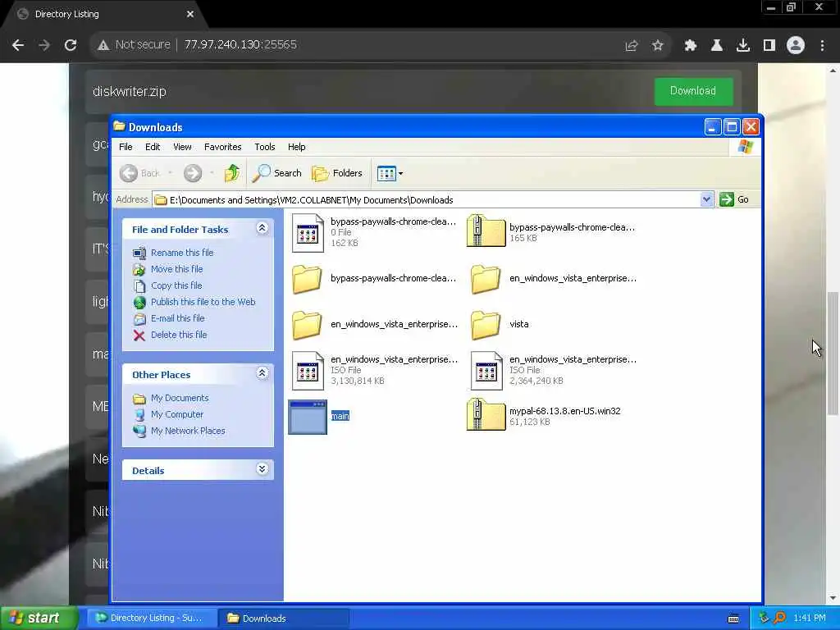Select the mypal-68.13.8.en-US.win32 zip icon
840x630 pixels.
(486, 414)
